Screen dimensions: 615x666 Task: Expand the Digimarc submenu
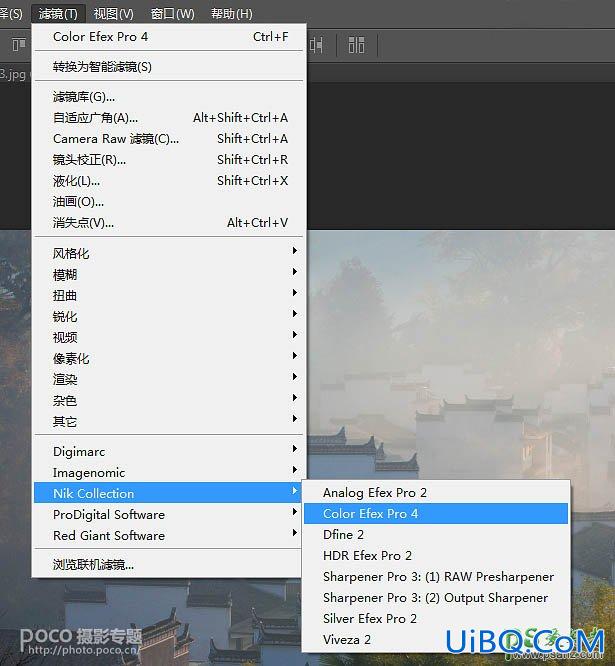[x=169, y=452]
